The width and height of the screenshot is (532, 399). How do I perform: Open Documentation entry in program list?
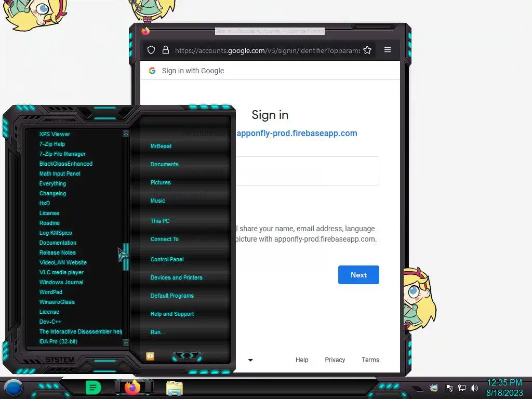point(58,243)
